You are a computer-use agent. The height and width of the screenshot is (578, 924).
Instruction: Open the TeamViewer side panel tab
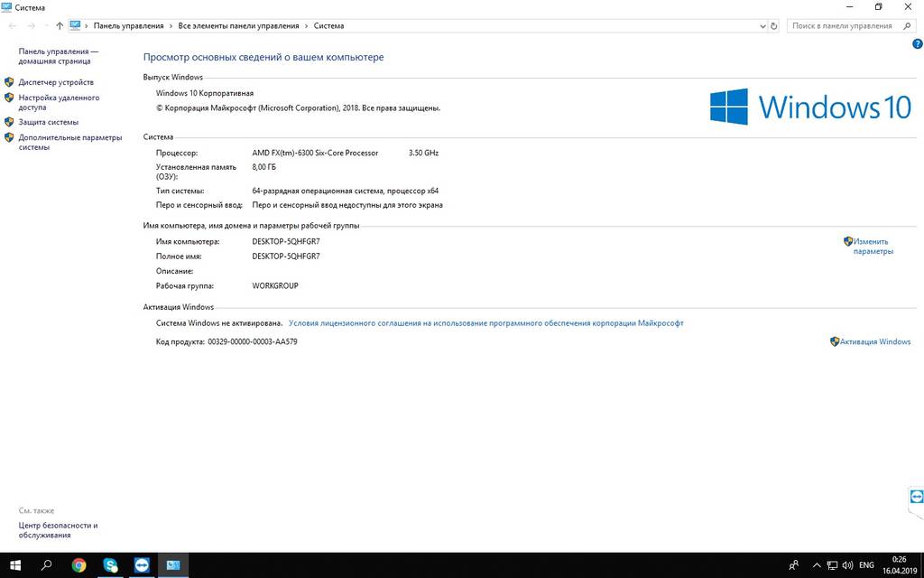pyautogui.click(x=917, y=497)
